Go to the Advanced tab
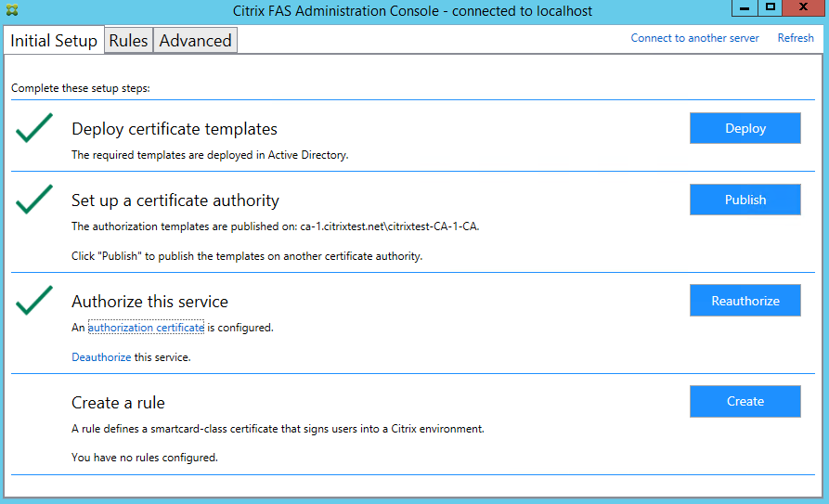The width and height of the screenshot is (829, 504). click(x=195, y=41)
